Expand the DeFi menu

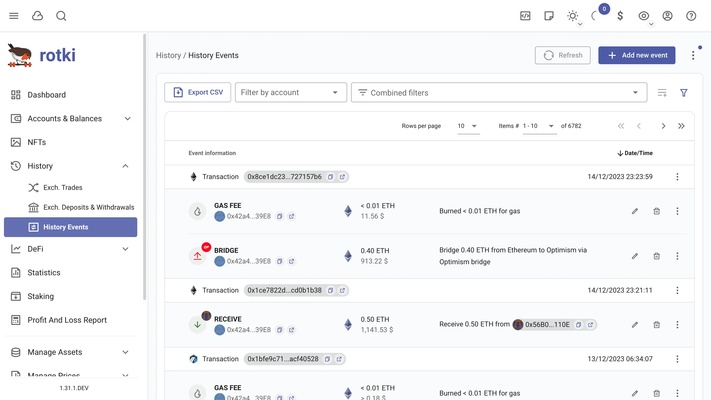70,249
